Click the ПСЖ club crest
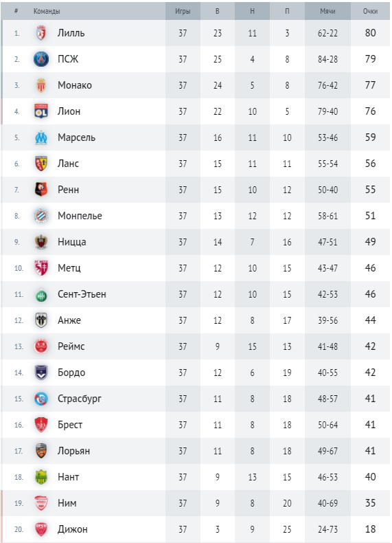 [41, 59]
